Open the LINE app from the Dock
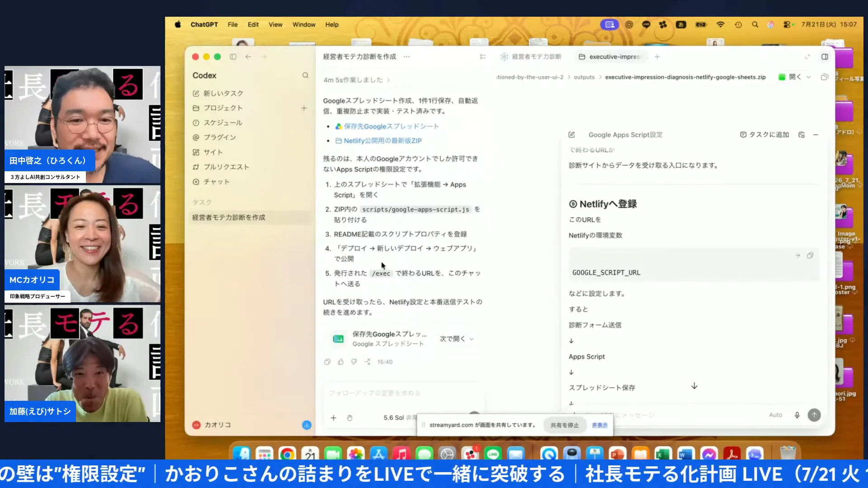 (493, 454)
